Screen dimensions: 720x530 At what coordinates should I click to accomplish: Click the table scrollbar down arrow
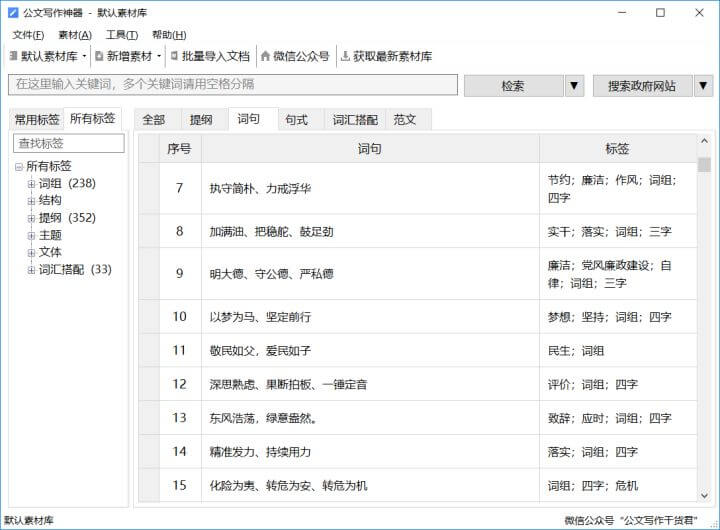tap(704, 496)
